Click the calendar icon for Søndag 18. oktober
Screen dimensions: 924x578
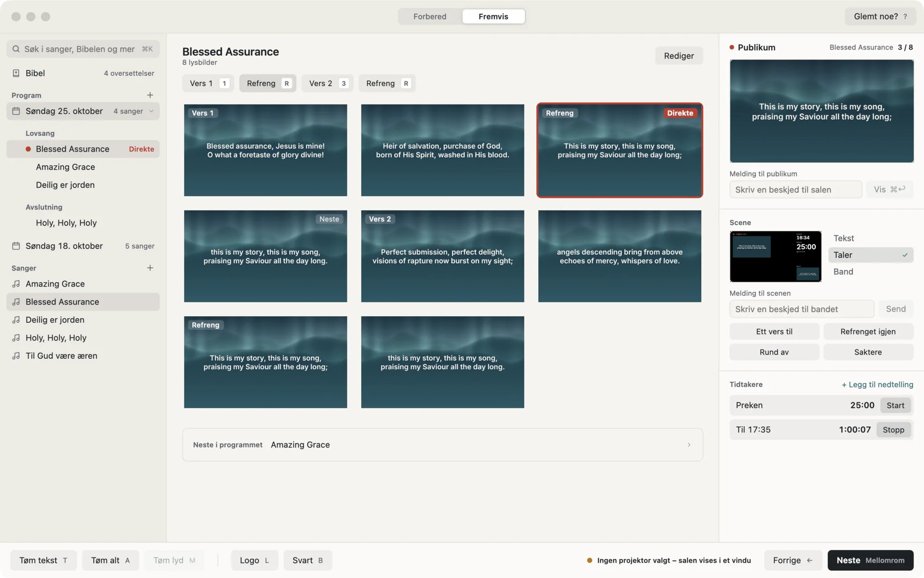click(x=16, y=246)
